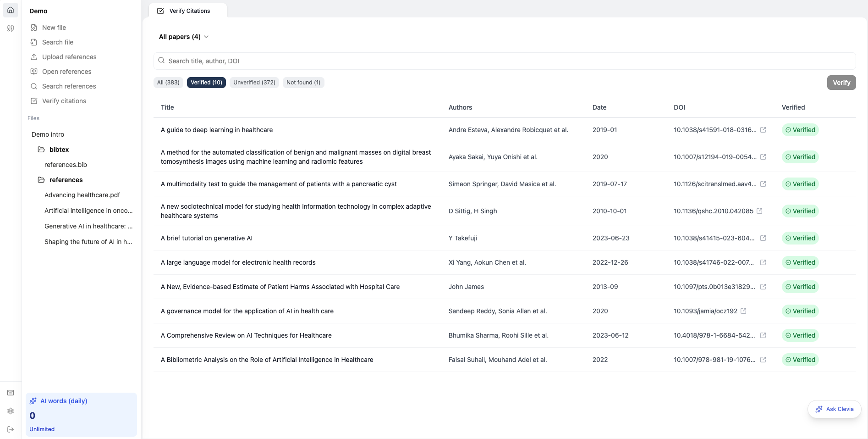Select Open references in the sidebar

click(x=66, y=71)
